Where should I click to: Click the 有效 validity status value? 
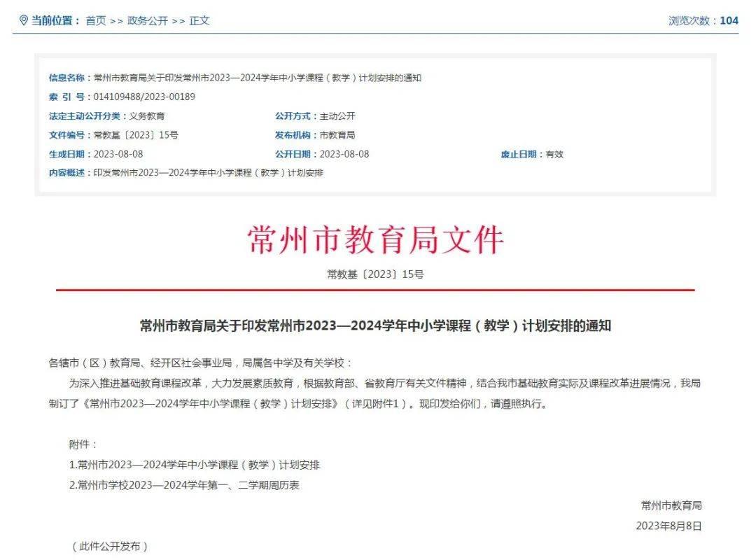(x=555, y=154)
